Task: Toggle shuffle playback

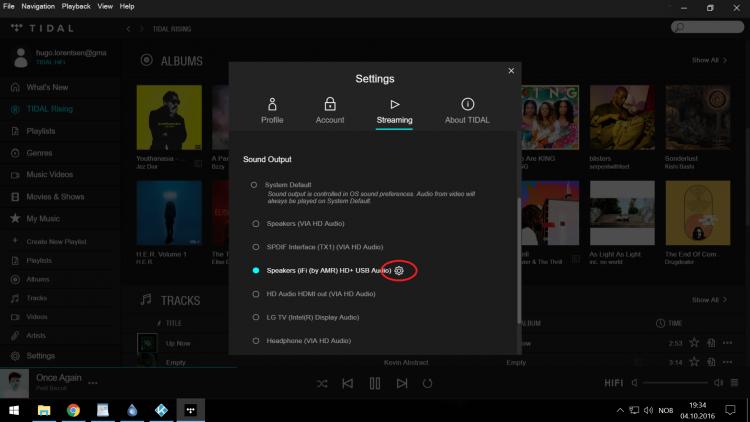Action: click(322, 384)
